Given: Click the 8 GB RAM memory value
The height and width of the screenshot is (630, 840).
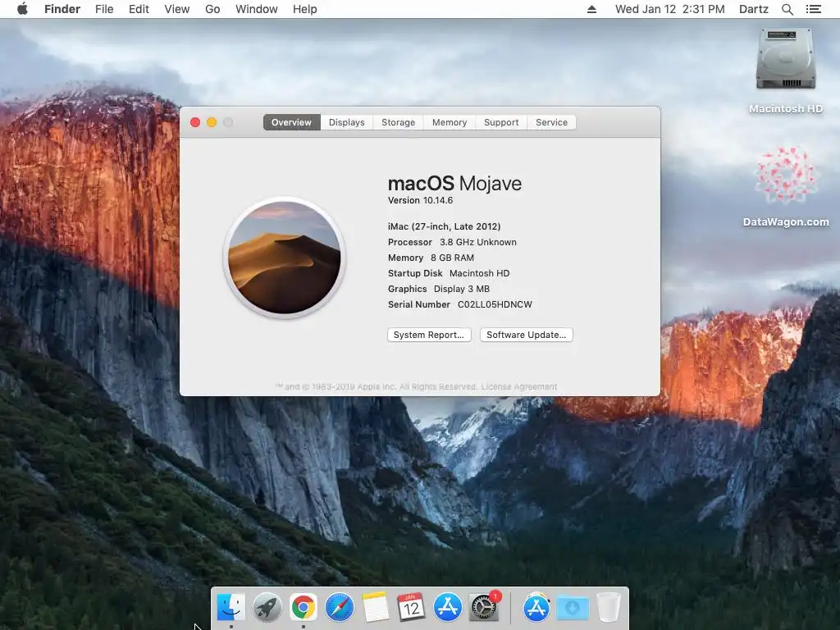Looking at the screenshot, I should pos(452,258).
